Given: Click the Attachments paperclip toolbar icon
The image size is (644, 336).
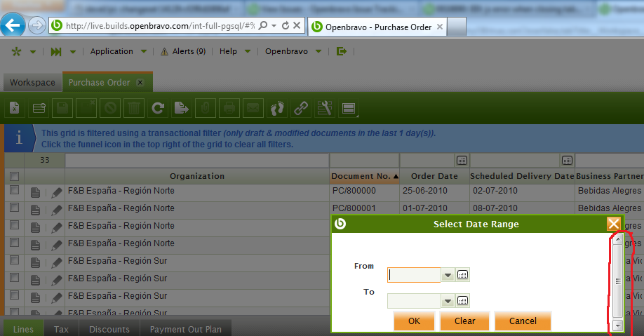Looking at the screenshot, I should point(206,109).
